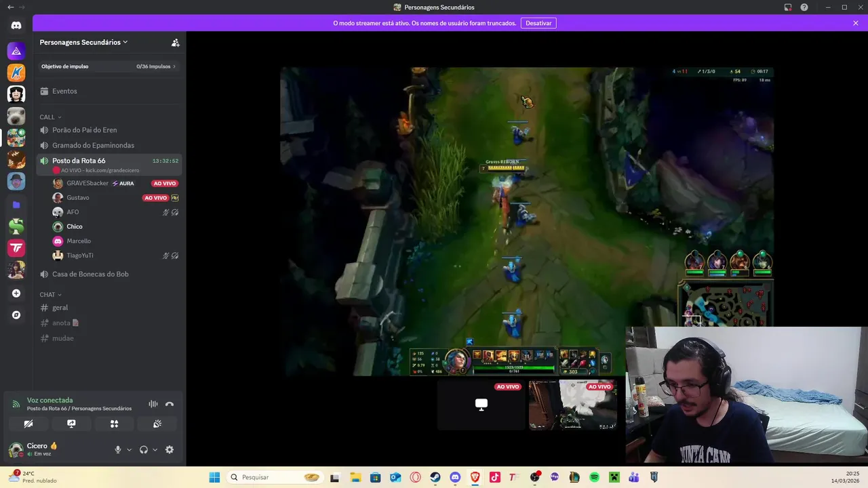The height and width of the screenshot is (488, 868).
Task: Focus the main League of Legends stream
Action: point(527,221)
